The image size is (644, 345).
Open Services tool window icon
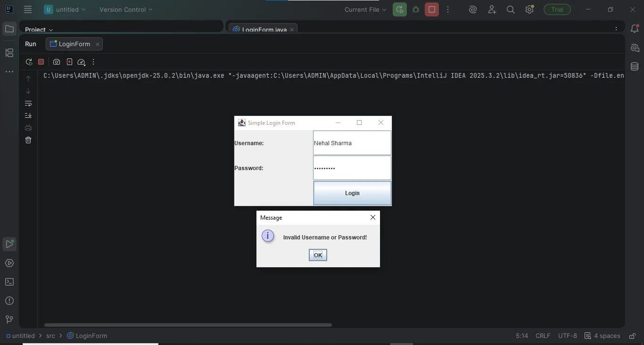click(x=9, y=263)
